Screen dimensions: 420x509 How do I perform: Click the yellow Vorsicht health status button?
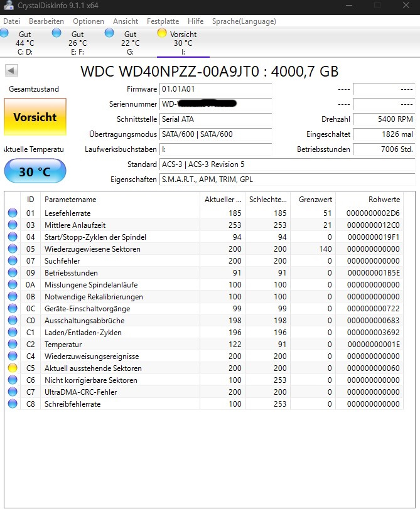click(x=35, y=117)
